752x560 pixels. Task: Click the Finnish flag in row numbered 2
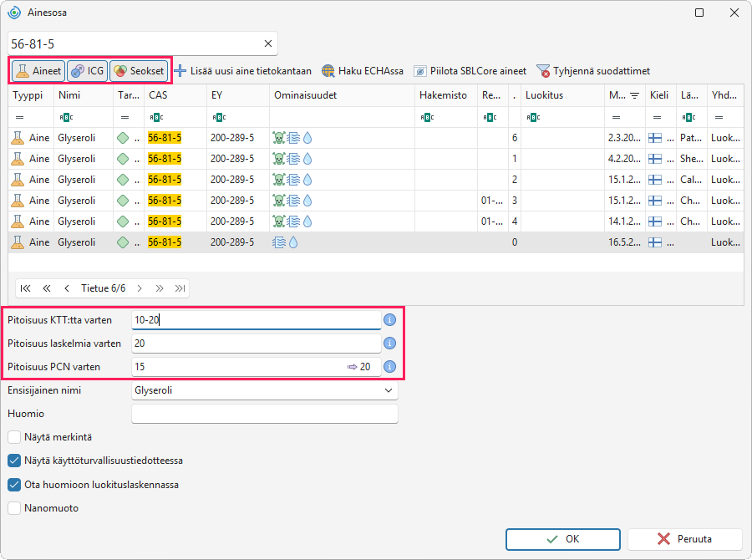(655, 180)
